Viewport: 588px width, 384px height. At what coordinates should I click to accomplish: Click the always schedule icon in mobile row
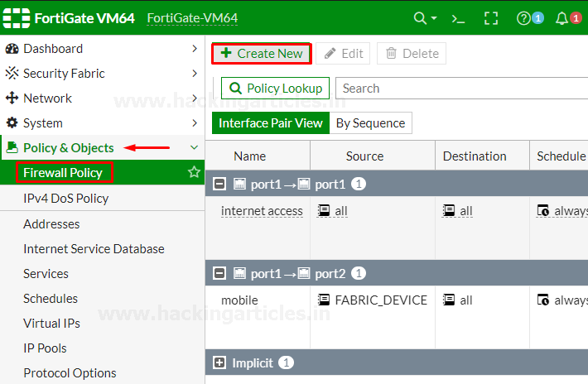pyautogui.click(x=543, y=300)
